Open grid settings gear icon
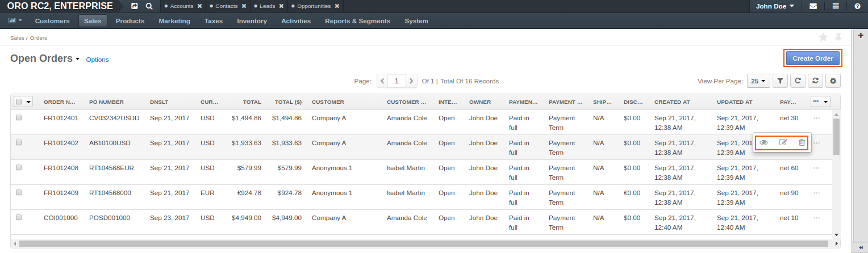Viewport: 868px width, 253px height. (x=833, y=81)
